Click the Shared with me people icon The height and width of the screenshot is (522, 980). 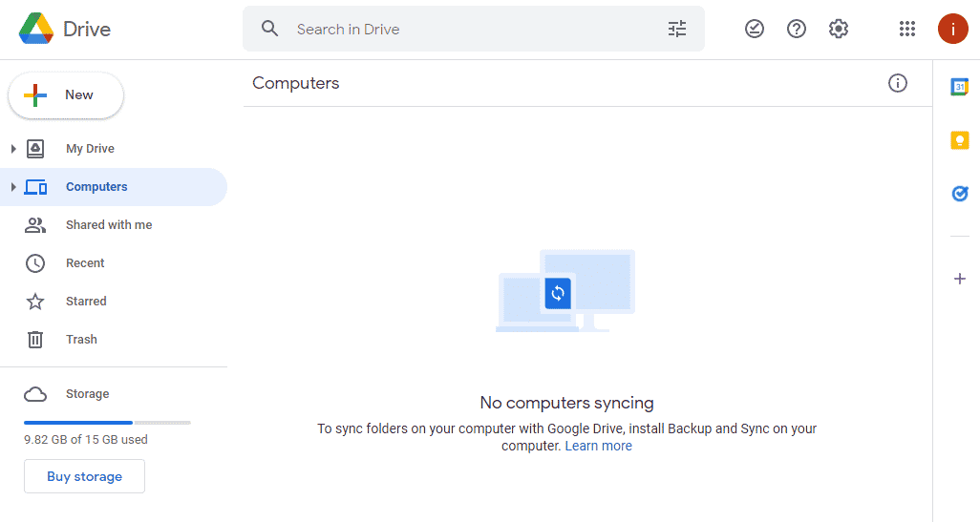point(35,225)
